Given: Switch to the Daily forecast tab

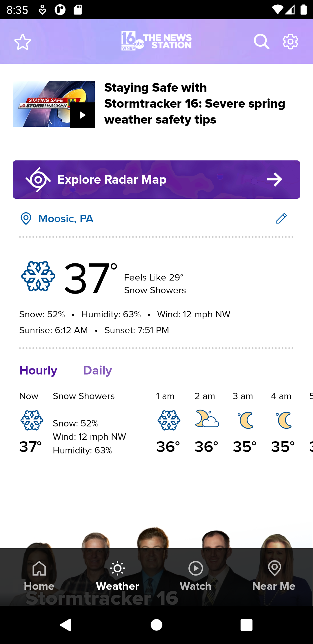Looking at the screenshot, I should point(97,370).
